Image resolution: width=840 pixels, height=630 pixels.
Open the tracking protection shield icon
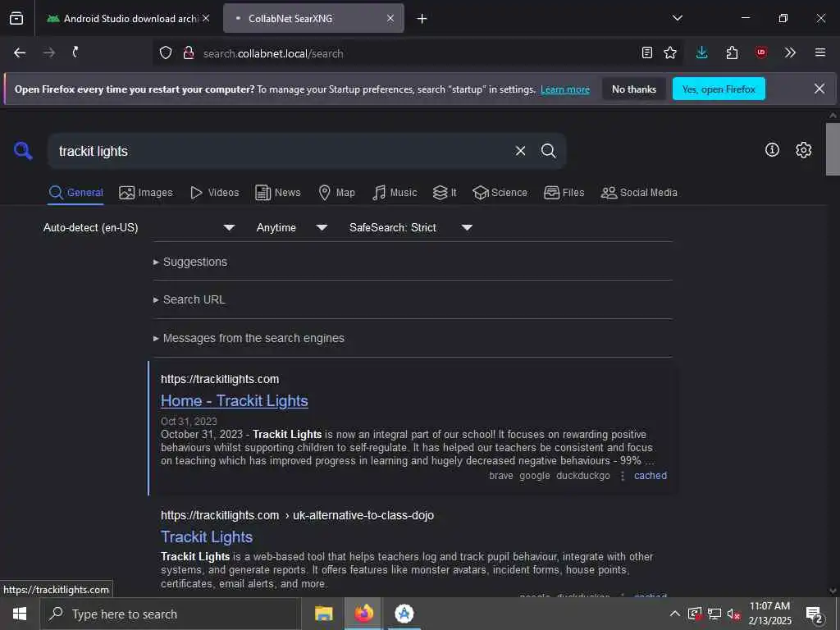[x=166, y=52]
